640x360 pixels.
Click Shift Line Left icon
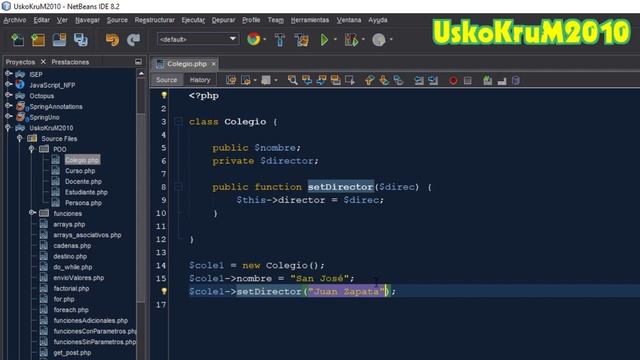click(419, 80)
